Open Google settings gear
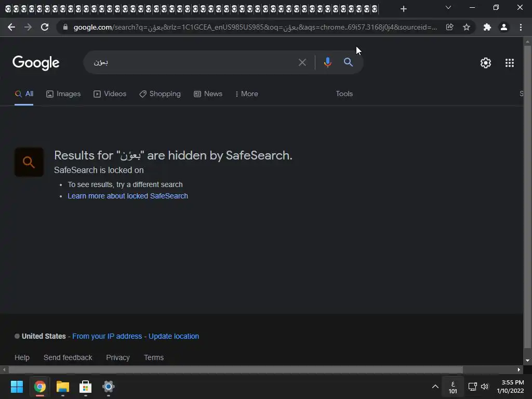 click(486, 63)
